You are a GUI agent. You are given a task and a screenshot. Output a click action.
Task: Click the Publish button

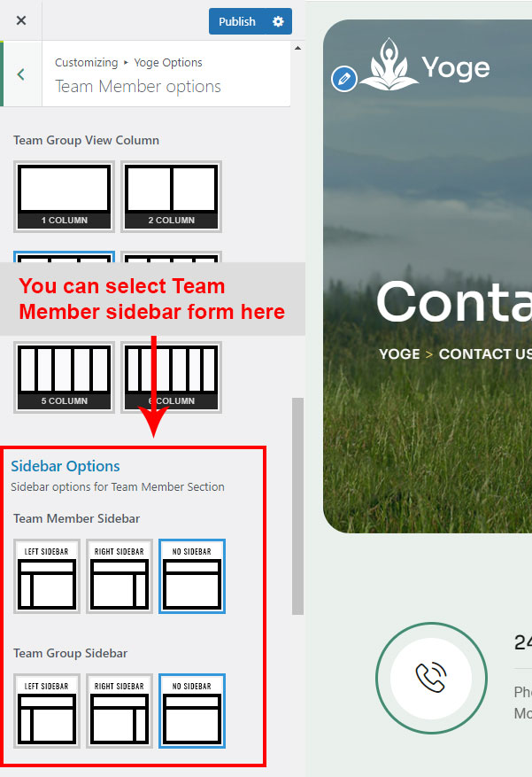237,21
